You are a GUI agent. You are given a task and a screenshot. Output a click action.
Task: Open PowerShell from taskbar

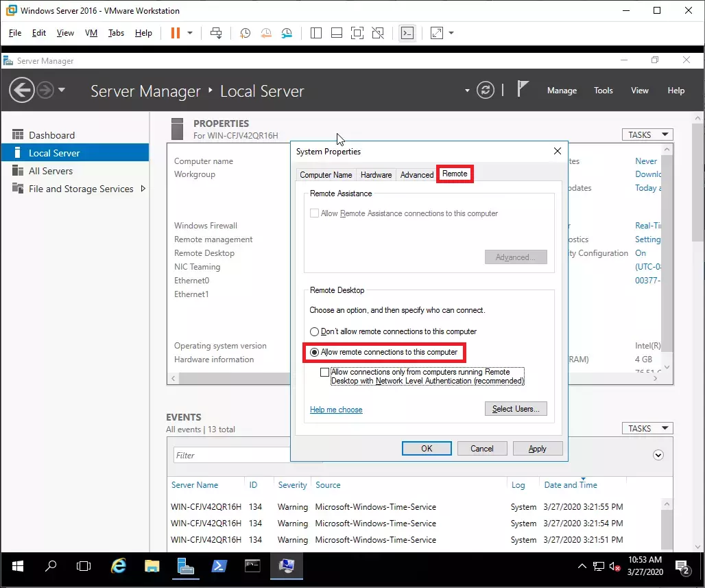point(219,567)
